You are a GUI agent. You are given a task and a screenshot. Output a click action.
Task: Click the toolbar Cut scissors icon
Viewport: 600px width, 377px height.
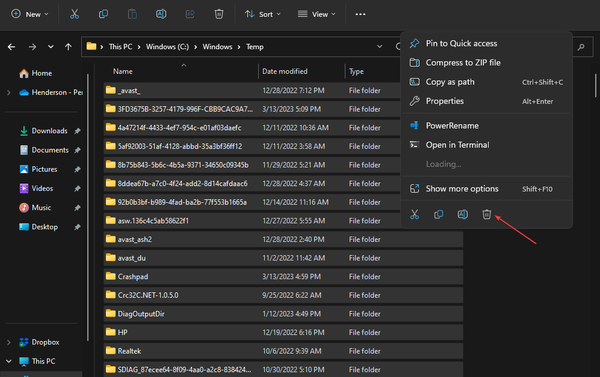[x=74, y=14]
